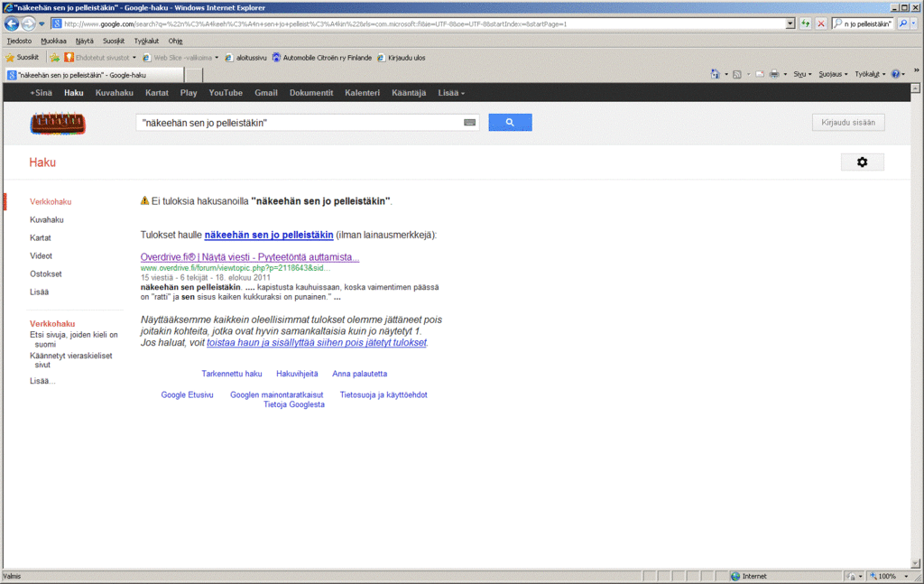Open the Overdrive.fi forum search result

250,257
